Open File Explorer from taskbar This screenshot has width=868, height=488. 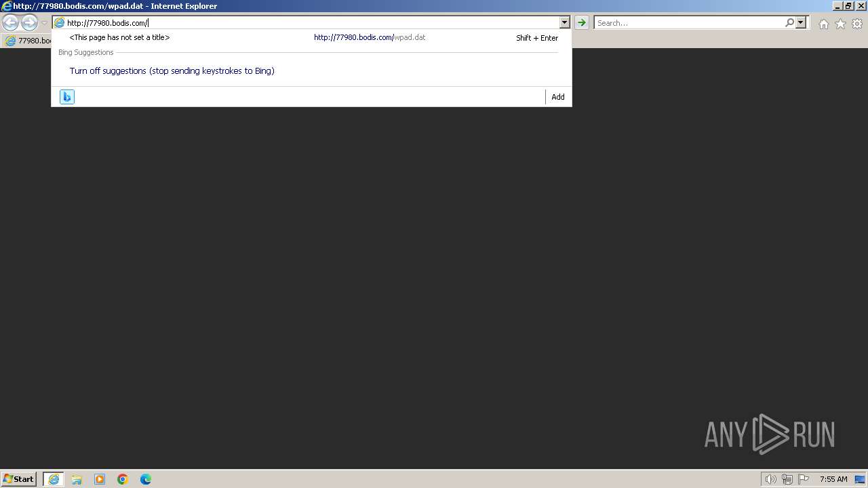(77, 479)
